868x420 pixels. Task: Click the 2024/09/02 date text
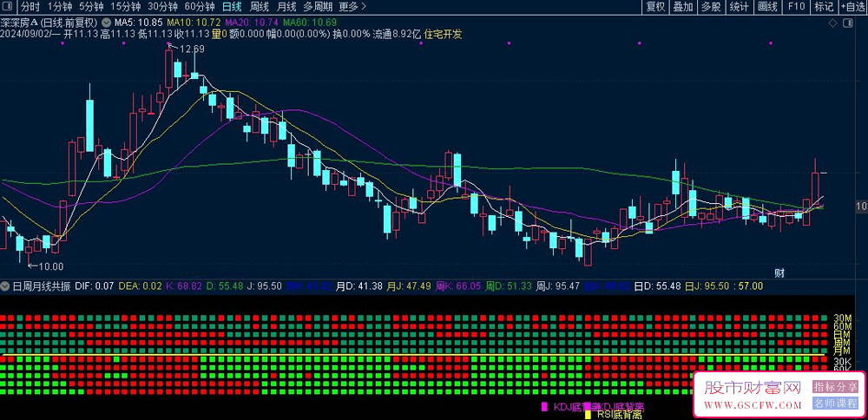(27, 34)
